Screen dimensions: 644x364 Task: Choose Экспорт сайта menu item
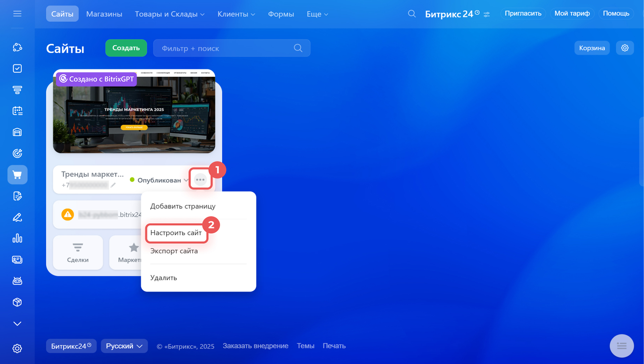174,251
